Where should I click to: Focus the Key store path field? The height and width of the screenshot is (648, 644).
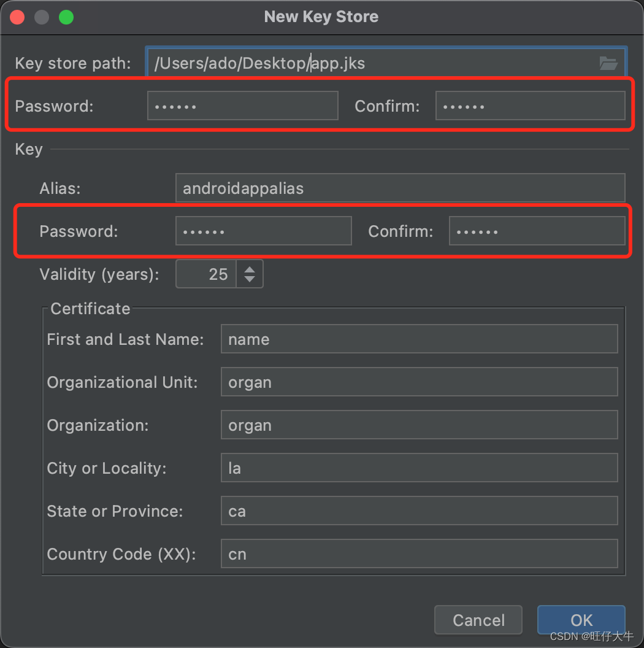[368, 63]
